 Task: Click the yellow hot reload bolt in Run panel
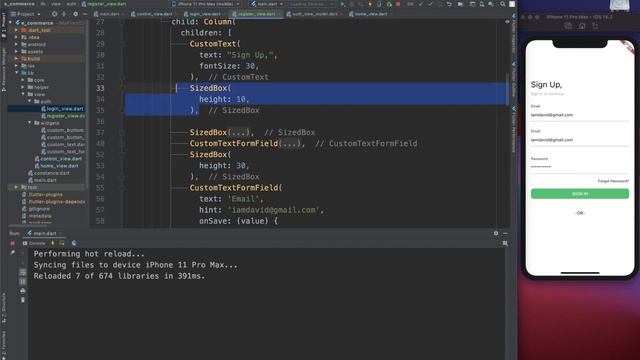tap(53, 243)
